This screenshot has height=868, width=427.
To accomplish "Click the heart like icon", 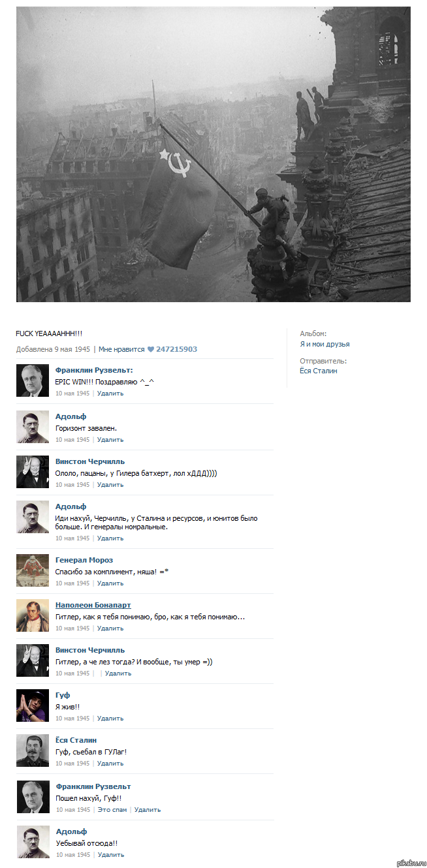I will [151, 349].
